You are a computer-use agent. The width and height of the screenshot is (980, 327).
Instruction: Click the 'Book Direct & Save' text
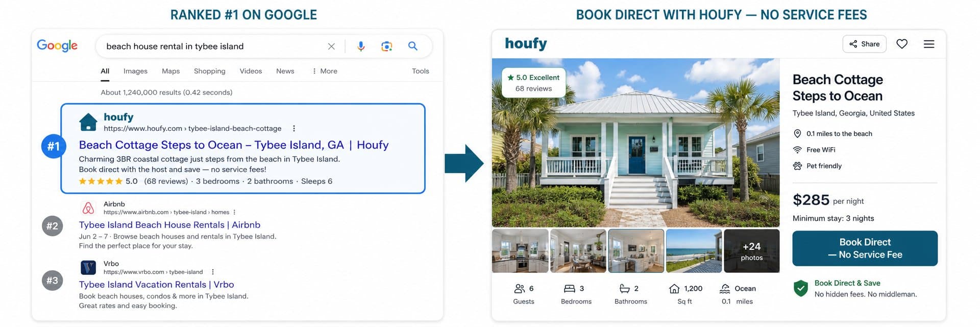click(x=847, y=283)
